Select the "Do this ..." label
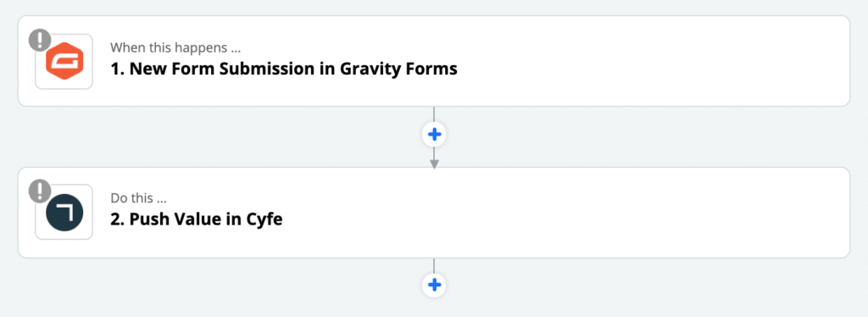This screenshot has height=317, width=868. click(138, 198)
